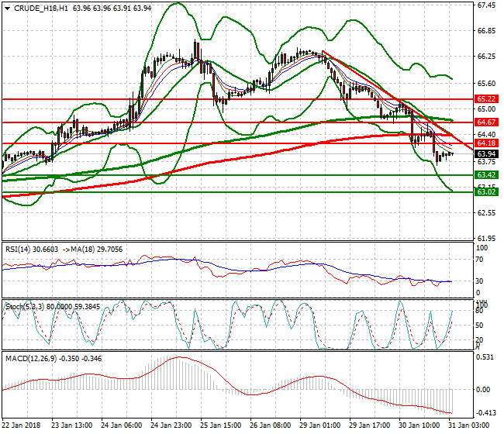Click the MACD scale value 0.531
Viewport: 504px width, 434px height.
pos(485,357)
